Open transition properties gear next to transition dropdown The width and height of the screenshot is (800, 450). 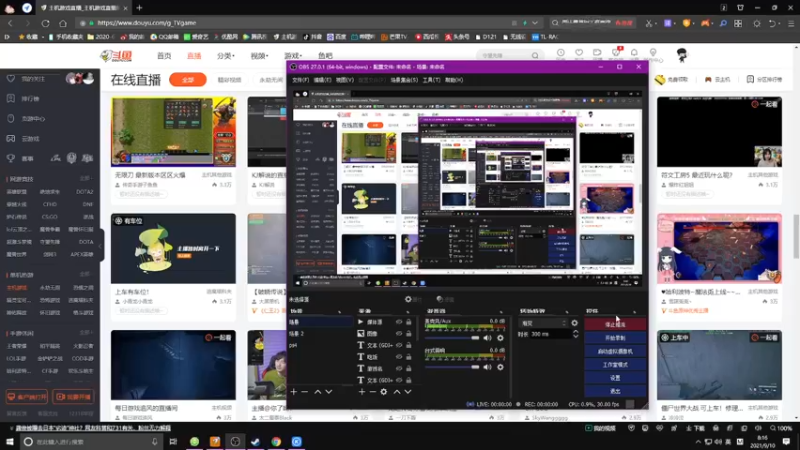coord(574,323)
